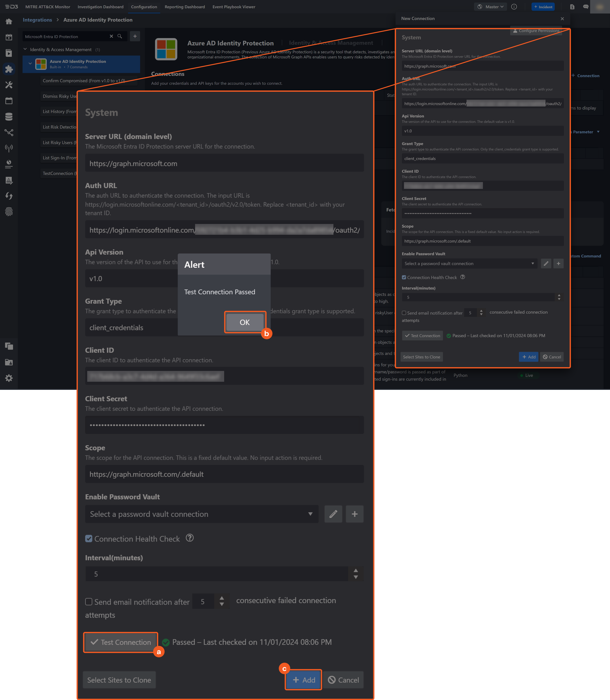Open the Home icon in the left sidebar
The image size is (610, 700).
coord(9,21)
